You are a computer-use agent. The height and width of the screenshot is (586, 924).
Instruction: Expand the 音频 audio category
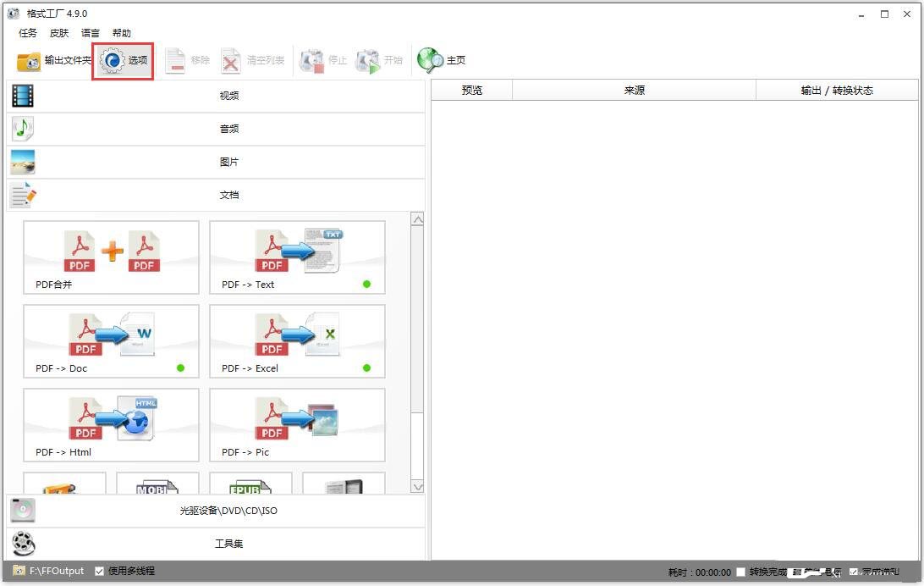pos(216,129)
